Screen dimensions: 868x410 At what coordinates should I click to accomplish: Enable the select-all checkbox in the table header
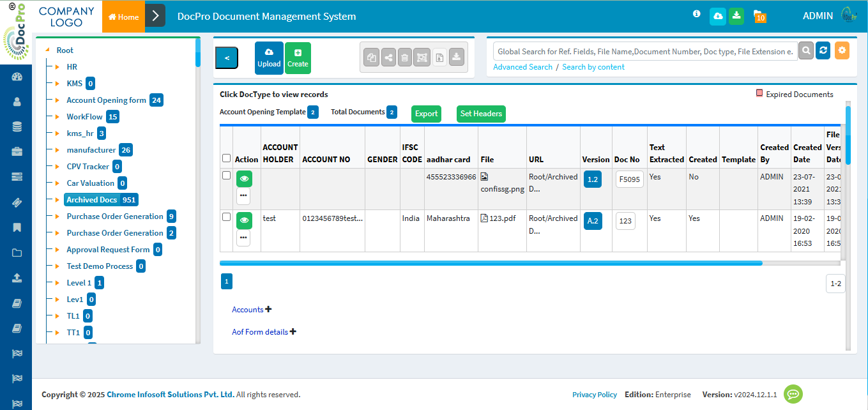pyautogui.click(x=226, y=157)
